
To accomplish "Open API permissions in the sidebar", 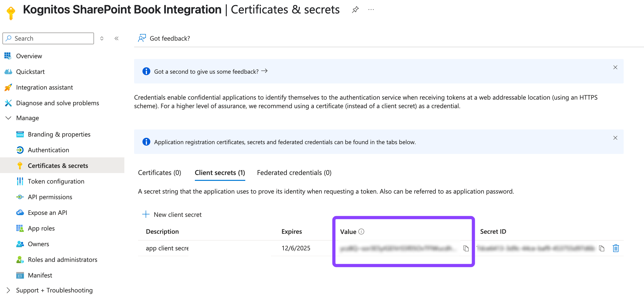I will tap(50, 197).
